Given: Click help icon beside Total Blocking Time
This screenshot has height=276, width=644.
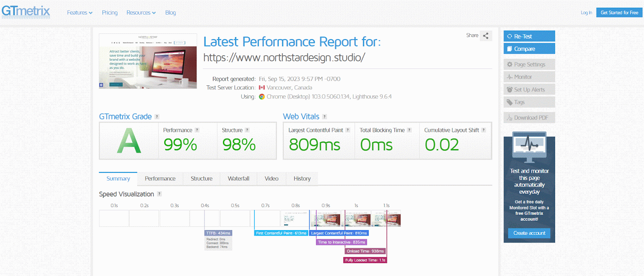Looking at the screenshot, I should [409, 130].
